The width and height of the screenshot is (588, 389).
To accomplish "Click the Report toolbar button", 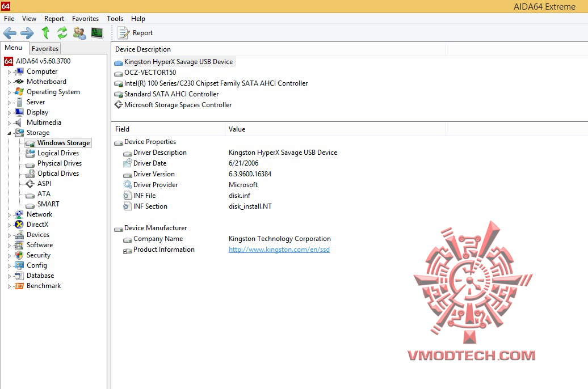I will point(136,33).
